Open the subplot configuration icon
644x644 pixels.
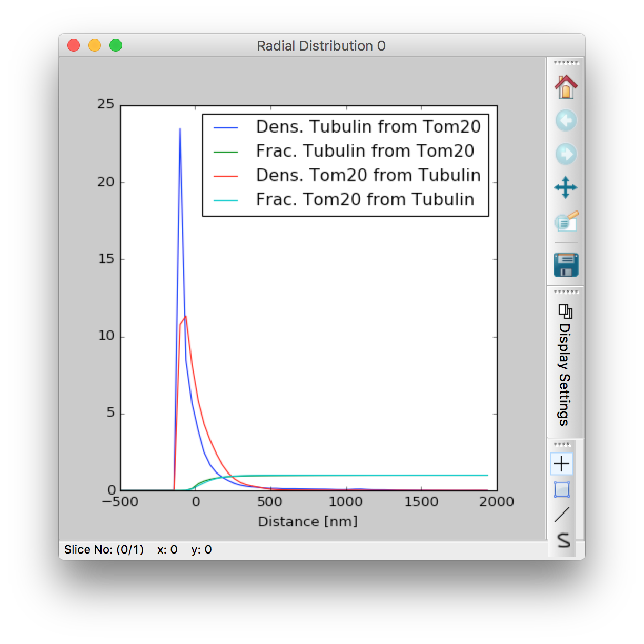click(x=566, y=222)
